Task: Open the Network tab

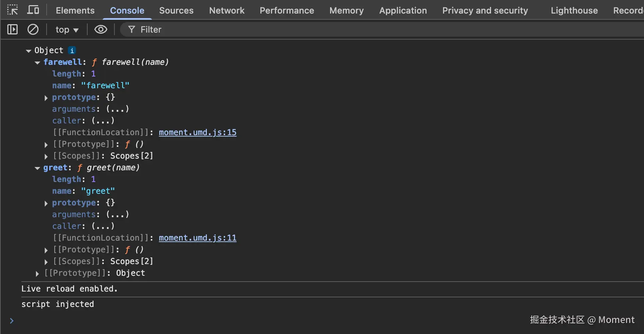Action: tap(227, 10)
